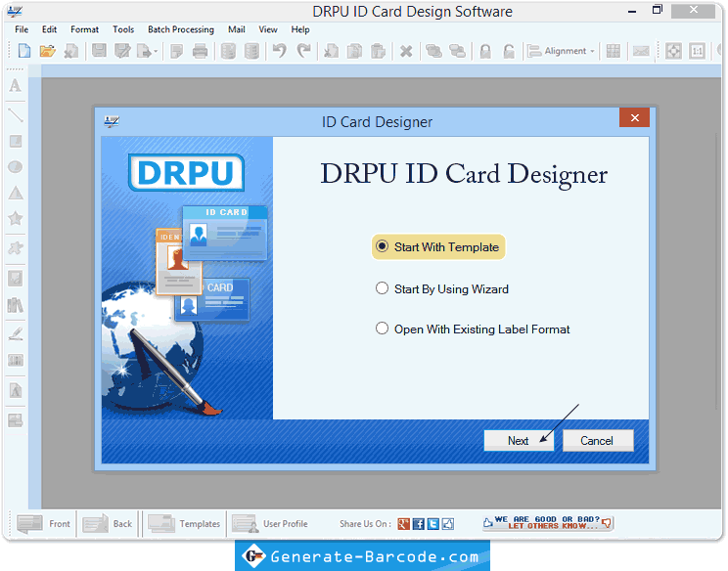Open the Help menu

click(x=300, y=29)
